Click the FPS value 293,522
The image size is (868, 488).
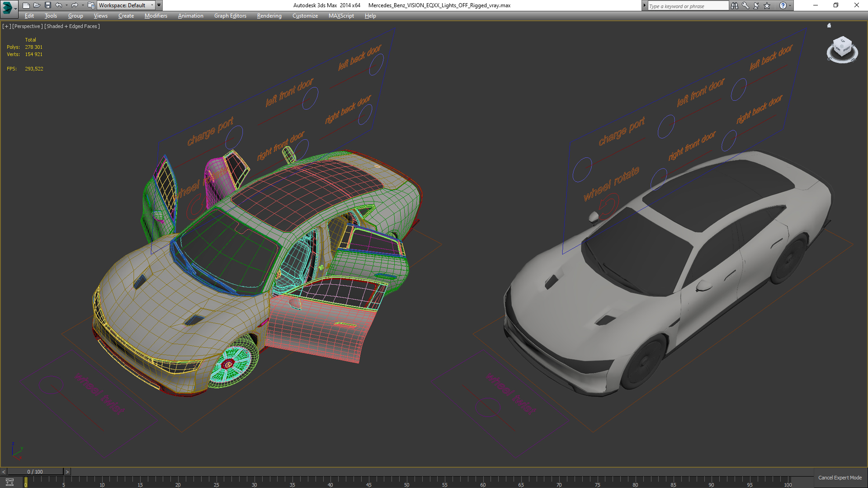coord(34,69)
